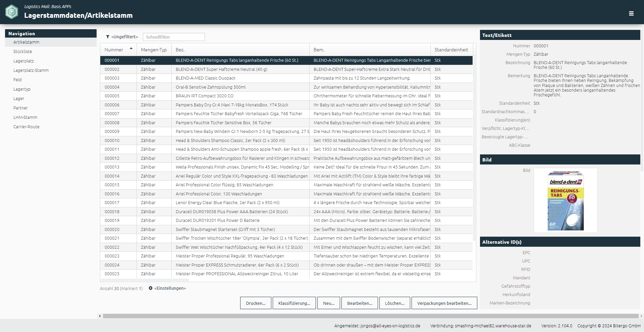Open Partner in the navigation

coord(51,108)
